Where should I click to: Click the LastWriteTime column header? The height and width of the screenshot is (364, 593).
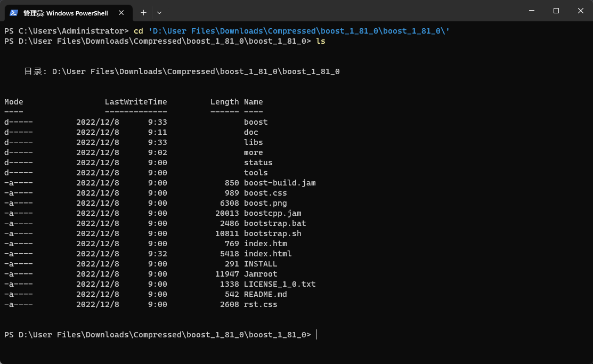(136, 102)
